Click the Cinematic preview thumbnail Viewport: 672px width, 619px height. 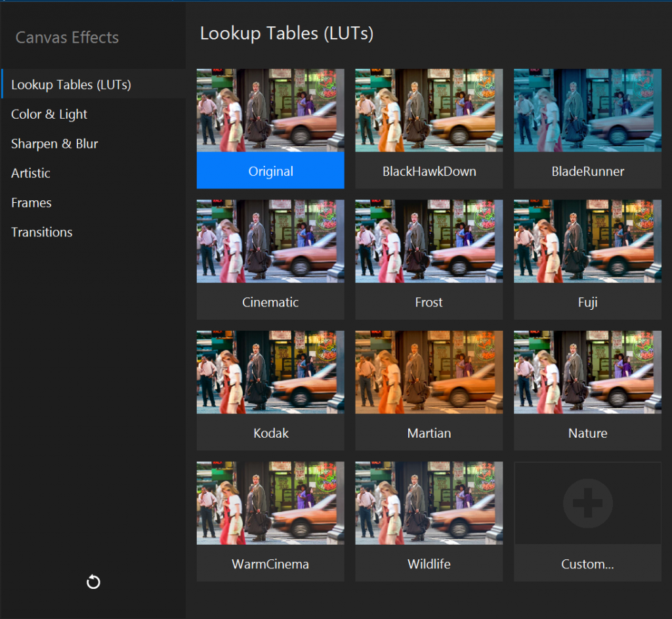(270, 241)
